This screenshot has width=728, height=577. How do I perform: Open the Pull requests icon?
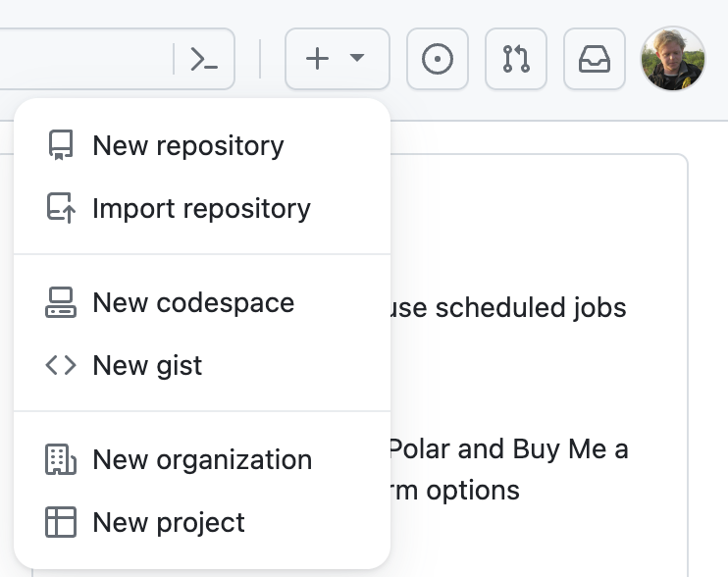click(x=516, y=59)
